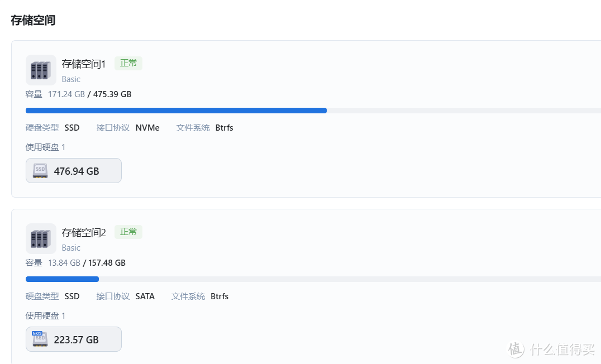
Task: Click the 存储空间1 title text
Action: coord(83,64)
